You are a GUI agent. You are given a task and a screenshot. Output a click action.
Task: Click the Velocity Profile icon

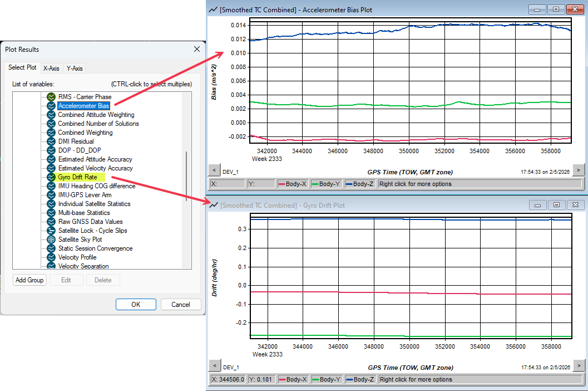coord(51,257)
